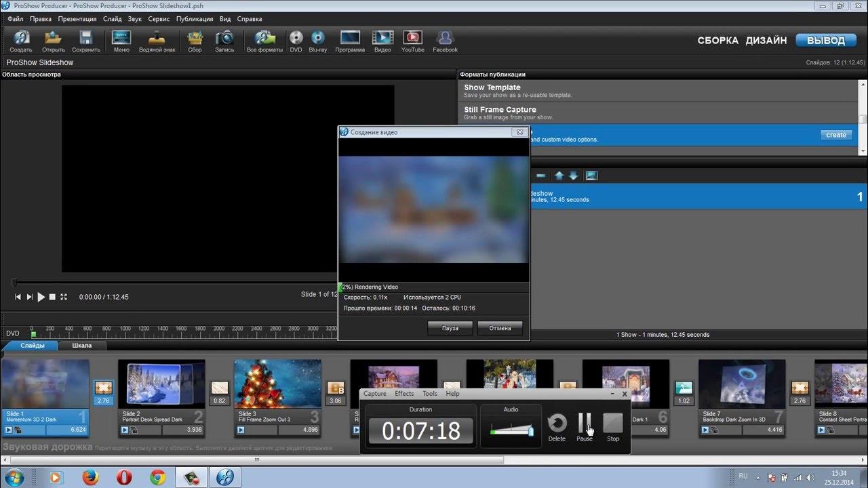Play the slideshow preview

(x=41, y=297)
